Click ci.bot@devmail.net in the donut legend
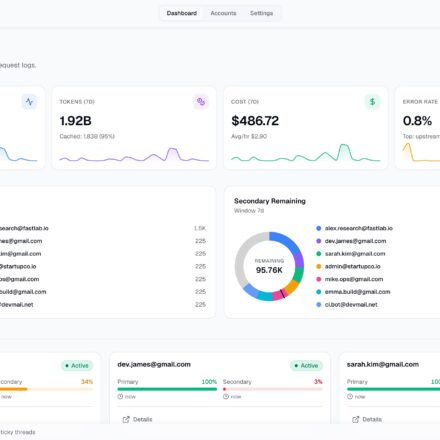 click(x=351, y=304)
